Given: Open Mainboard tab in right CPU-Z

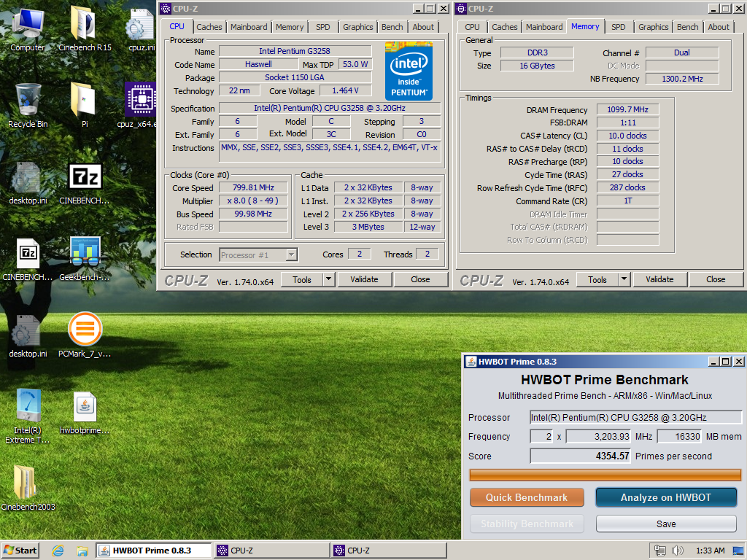Looking at the screenshot, I should [x=544, y=27].
